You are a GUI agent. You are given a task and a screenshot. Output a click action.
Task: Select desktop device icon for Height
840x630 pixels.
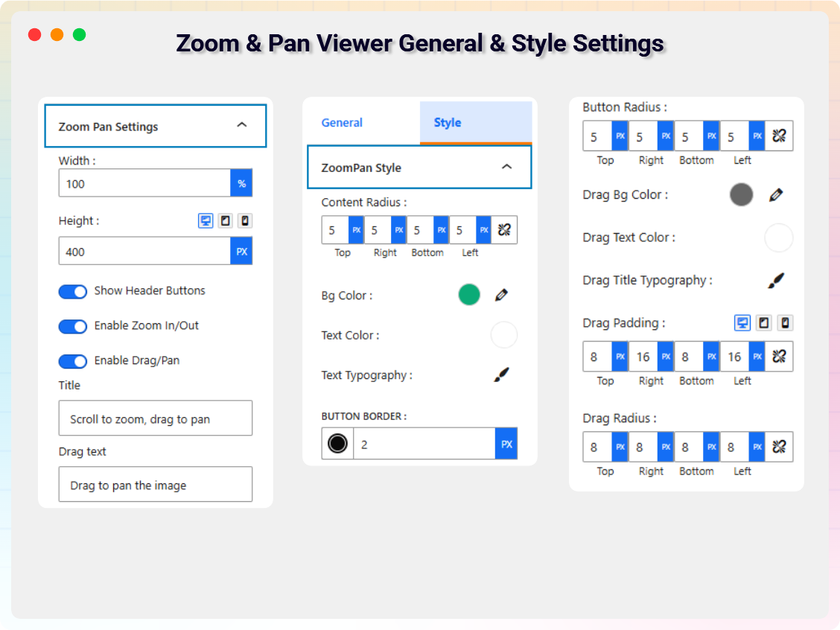coord(206,221)
